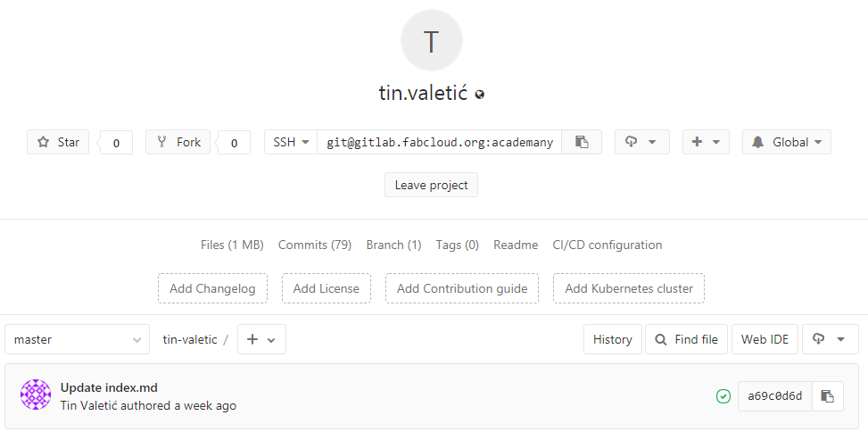
Task: Open the Update index.md commit
Action: tap(109, 387)
